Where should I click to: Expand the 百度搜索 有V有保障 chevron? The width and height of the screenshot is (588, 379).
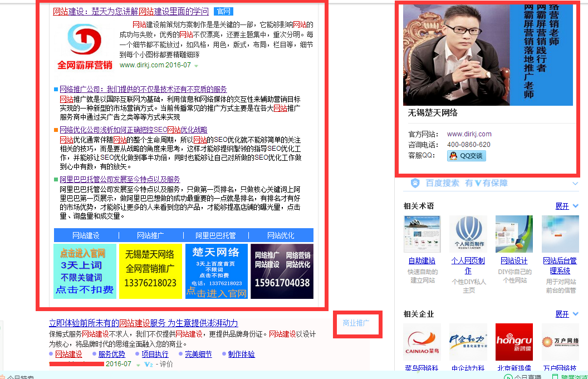tap(575, 183)
